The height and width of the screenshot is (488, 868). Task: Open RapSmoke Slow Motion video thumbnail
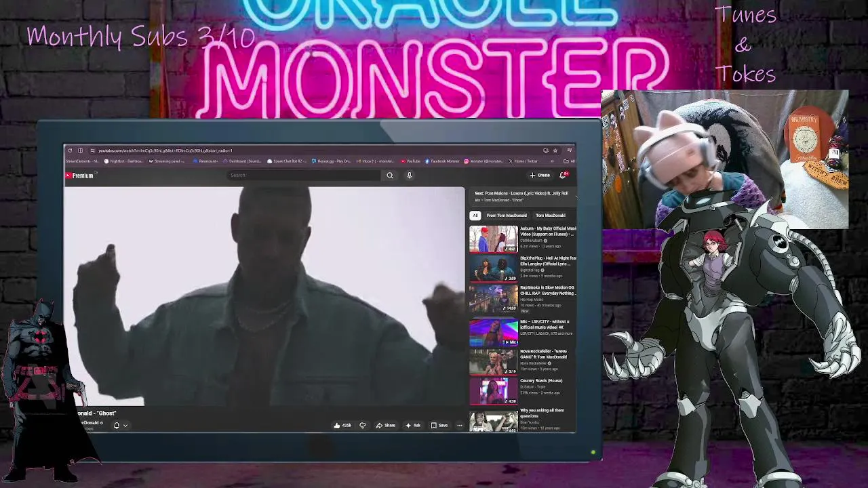click(493, 298)
